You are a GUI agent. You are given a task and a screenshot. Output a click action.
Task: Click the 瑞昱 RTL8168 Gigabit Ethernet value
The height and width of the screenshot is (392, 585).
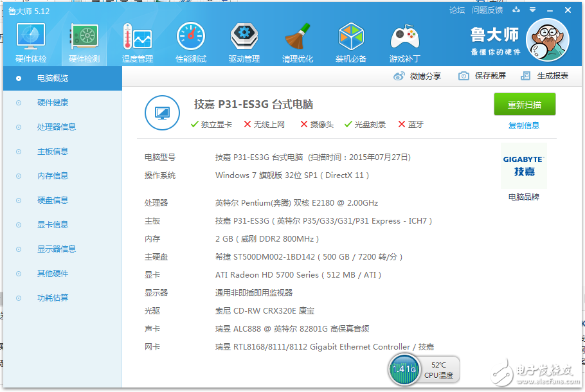click(324, 347)
